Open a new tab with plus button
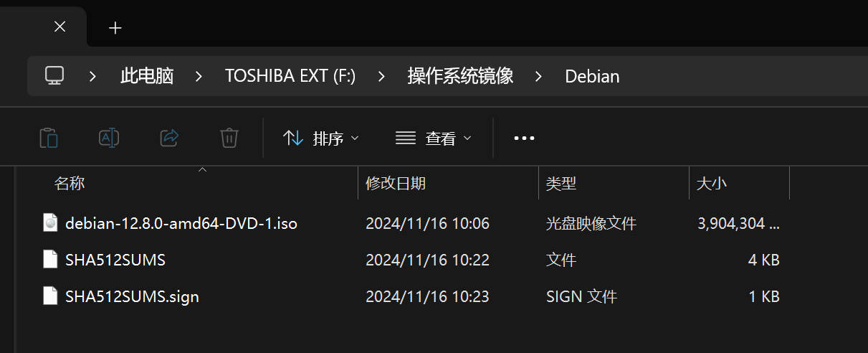 115,28
